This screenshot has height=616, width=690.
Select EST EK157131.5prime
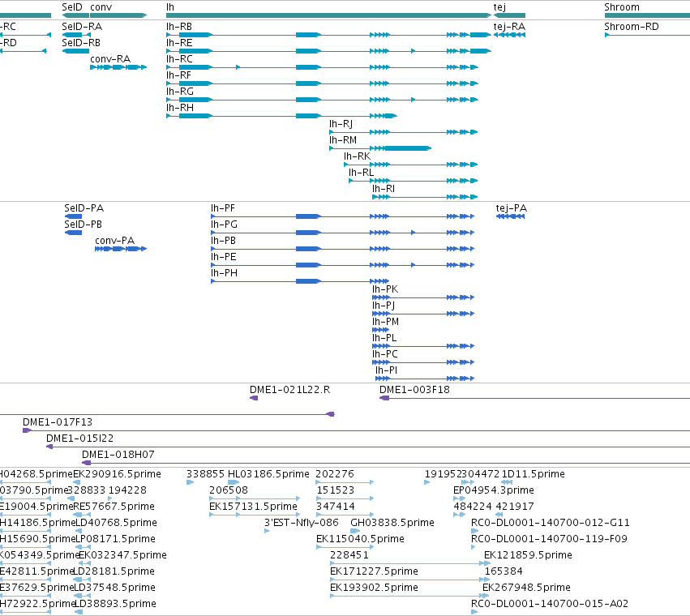[x=255, y=515]
